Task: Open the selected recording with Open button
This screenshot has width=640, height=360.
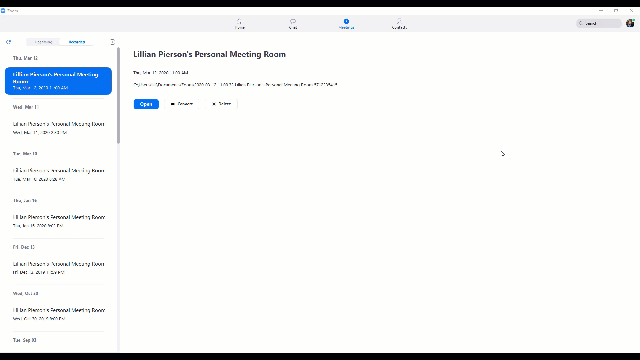Action: pyautogui.click(x=146, y=104)
